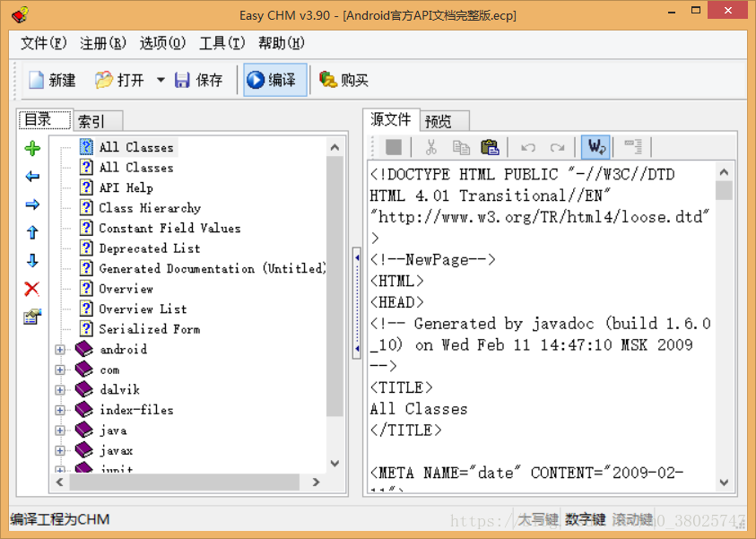Click the indent lines icon in editor toolbar

633,146
